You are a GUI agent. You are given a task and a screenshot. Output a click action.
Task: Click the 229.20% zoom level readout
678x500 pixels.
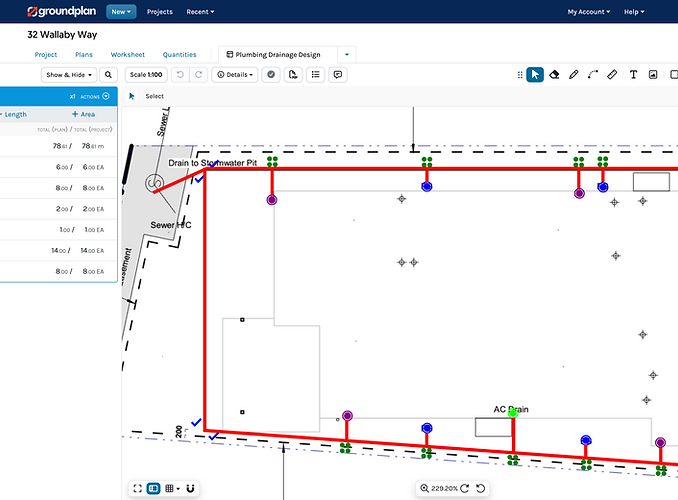445,488
